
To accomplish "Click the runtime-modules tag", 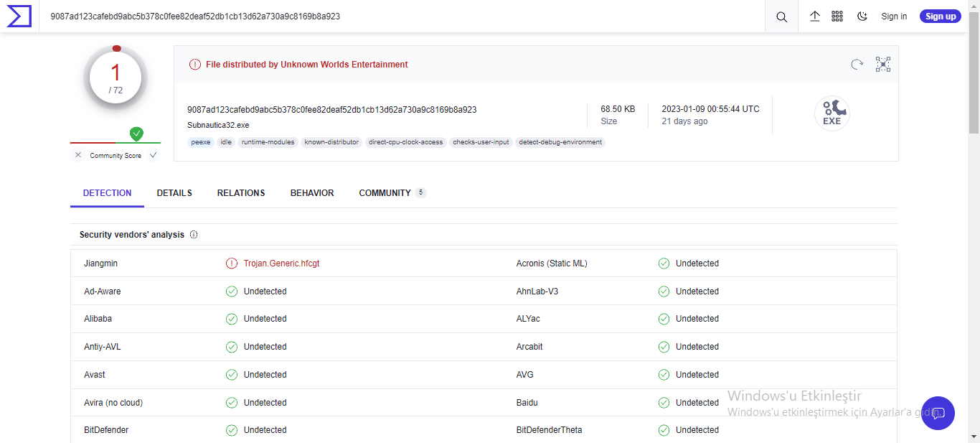I will [x=268, y=142].
